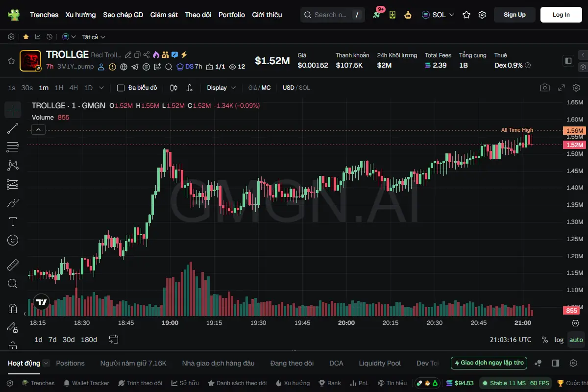Collapse the right panel chevron
588x392 pixels.
pyautogui.click(x=583, y=55)
